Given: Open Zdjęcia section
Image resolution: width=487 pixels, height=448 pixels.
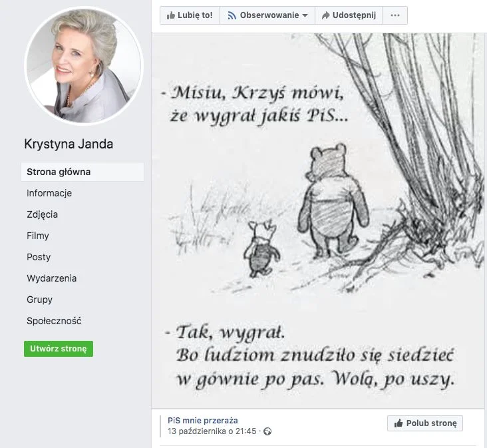Looking at the screenshot, I should [x=42, y=214].
